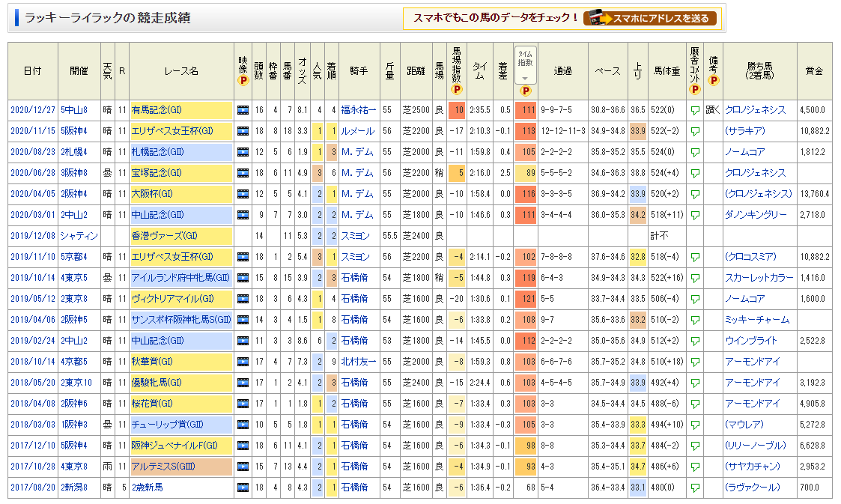This screenshot has width=841, height=504.
Task: Open stable comment icon in 秋華賞 row
Action: [x=695, y=362]
